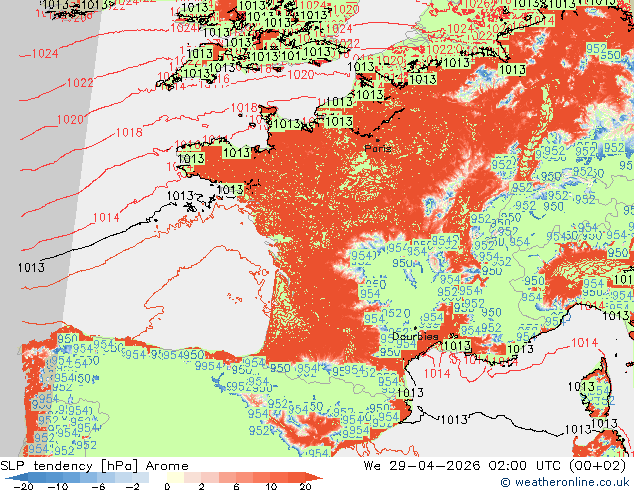Screen dimensions: 634x490
Task: Click the '-20' legend value
Action: pos(23,486)
